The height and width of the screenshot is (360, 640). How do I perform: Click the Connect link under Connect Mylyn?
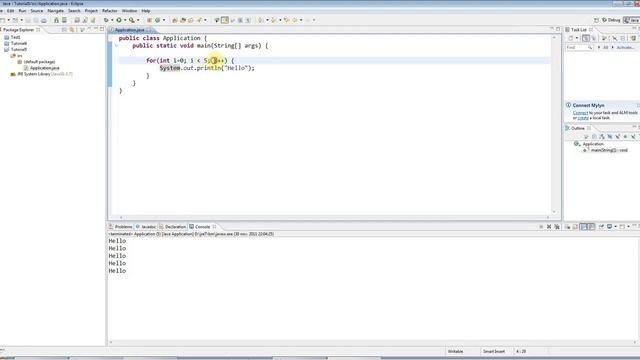580,113
